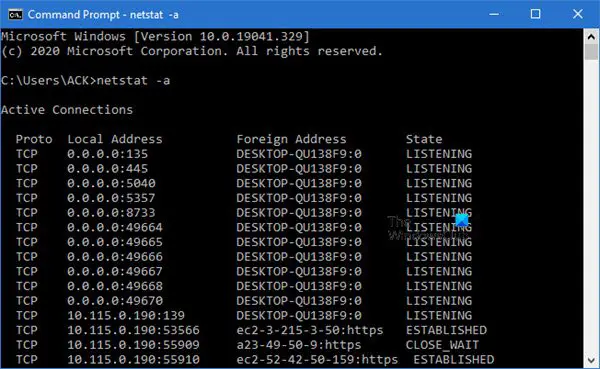The image size is (600, 369).
Task: Click the 'Local Address' column header
Action: point(115,139)
